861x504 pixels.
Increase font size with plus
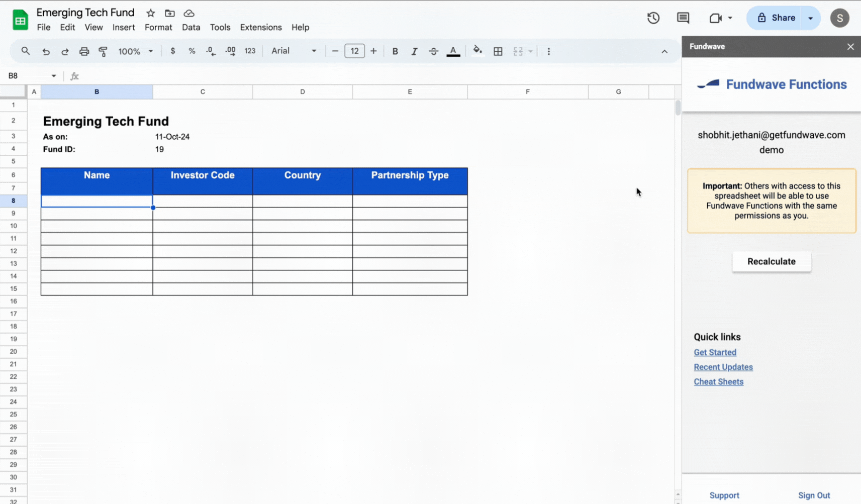pyautogui.click(x=373, y=51)
